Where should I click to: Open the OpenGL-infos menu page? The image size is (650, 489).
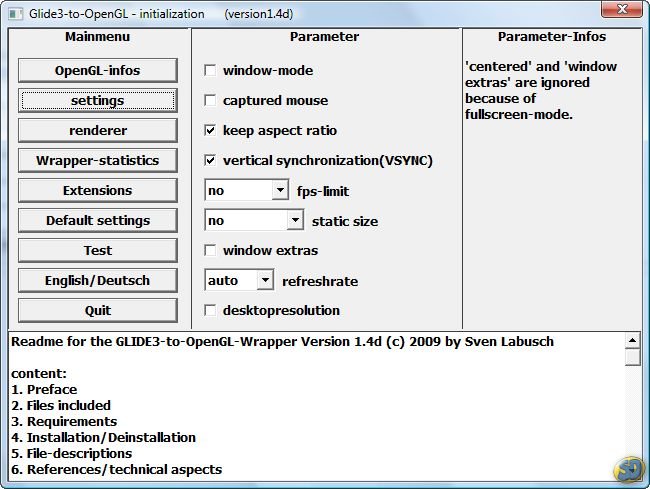pos(97,70)
